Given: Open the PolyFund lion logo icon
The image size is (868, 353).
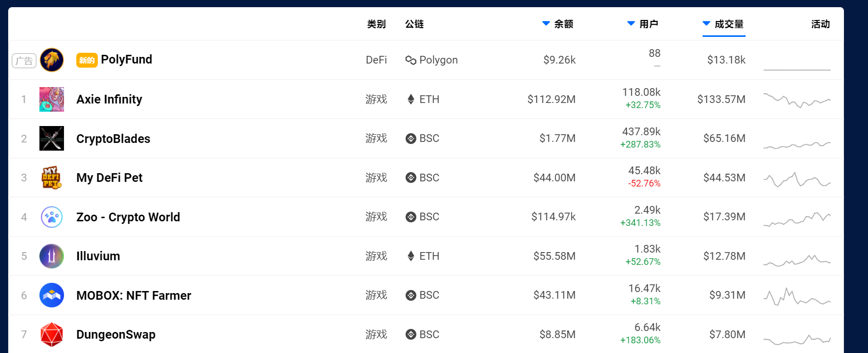Looking at the screenshot, I should pos(52,60).
